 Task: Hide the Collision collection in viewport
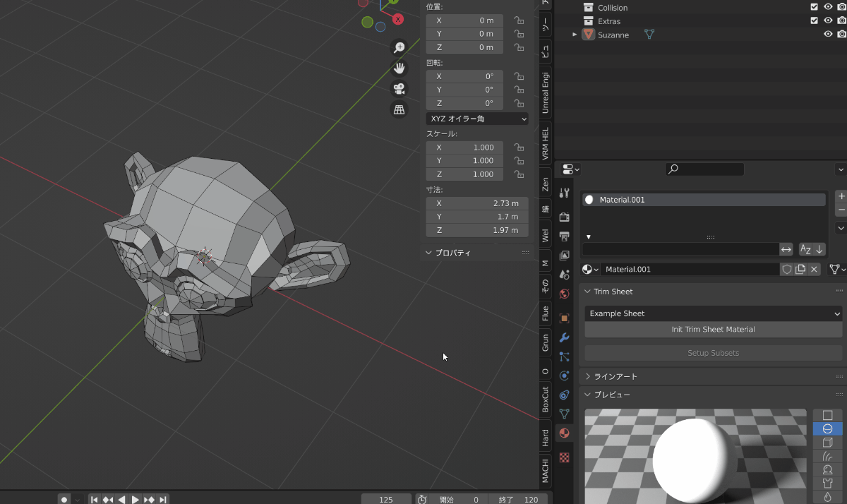click(828, 7)
